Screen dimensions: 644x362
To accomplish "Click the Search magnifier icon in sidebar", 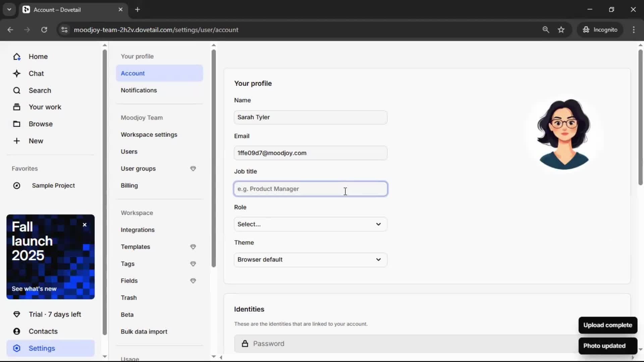I will pos(17,90).
